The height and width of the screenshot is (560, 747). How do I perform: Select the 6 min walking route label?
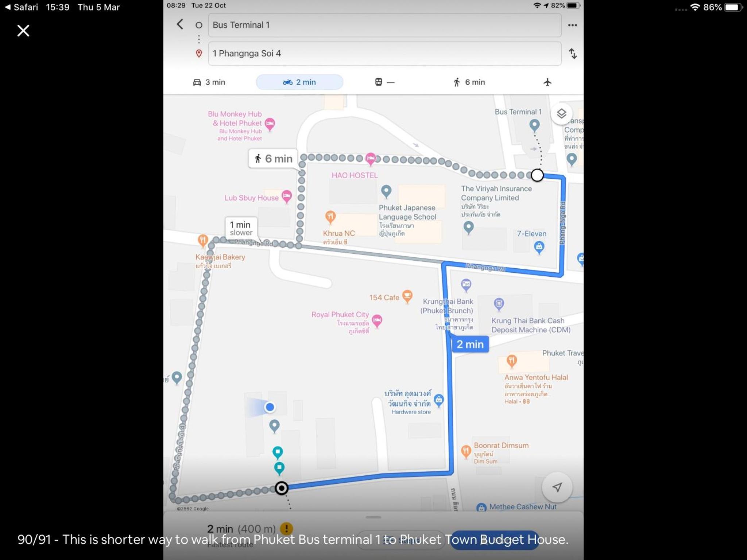click(x=273, y=159)
